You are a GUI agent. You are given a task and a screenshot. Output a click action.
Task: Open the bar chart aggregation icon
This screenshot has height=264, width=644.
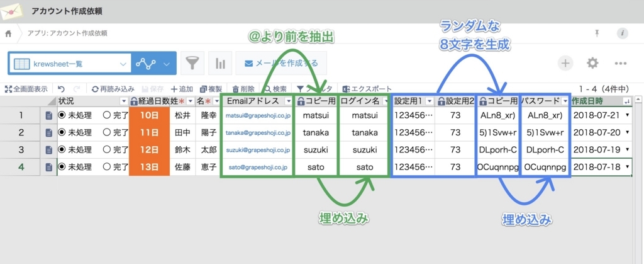(x=220, y=63)
